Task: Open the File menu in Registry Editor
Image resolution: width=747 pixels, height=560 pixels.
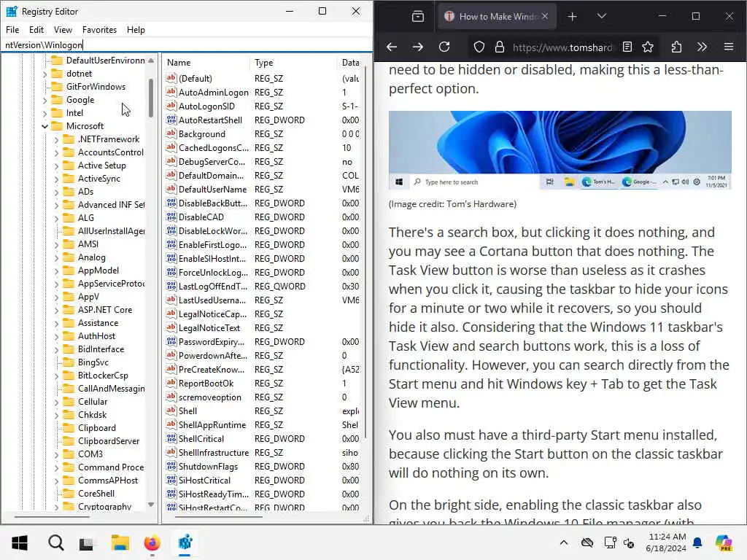Action: 12,29
